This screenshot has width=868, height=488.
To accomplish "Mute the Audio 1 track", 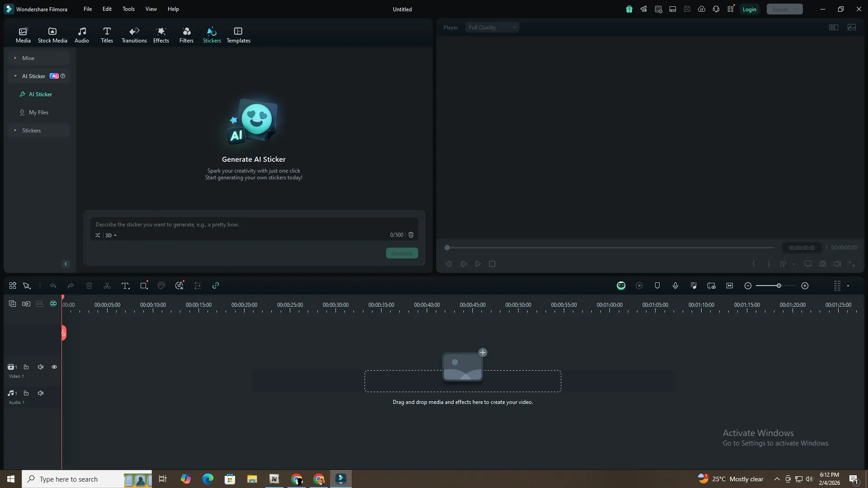I will [x=41, y=393].
